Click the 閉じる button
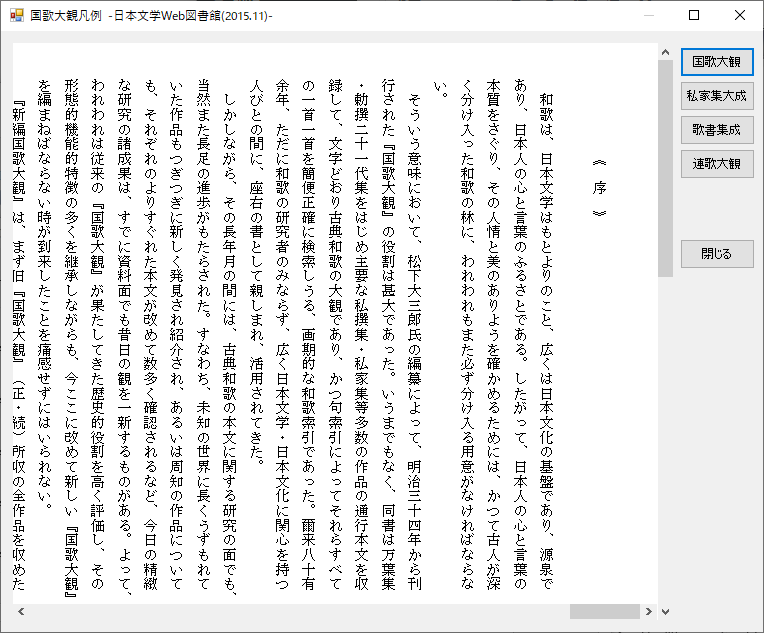The width and height of the screenshot is (764, 633). pyautogui.click(x=717, y=254)
